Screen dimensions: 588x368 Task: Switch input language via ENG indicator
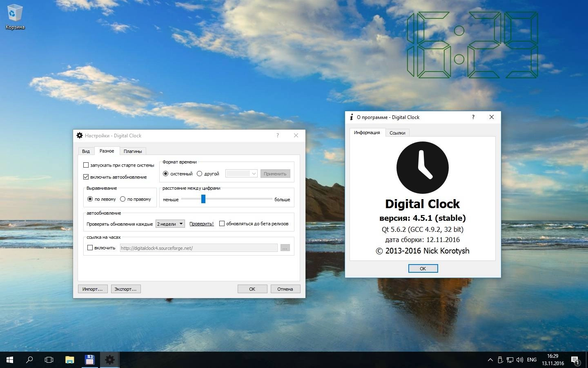532,360
